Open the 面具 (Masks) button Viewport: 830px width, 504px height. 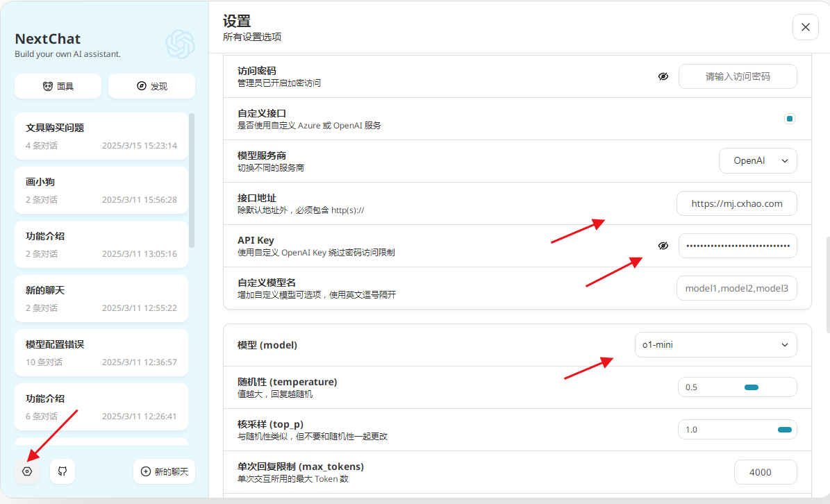[58, 86]
